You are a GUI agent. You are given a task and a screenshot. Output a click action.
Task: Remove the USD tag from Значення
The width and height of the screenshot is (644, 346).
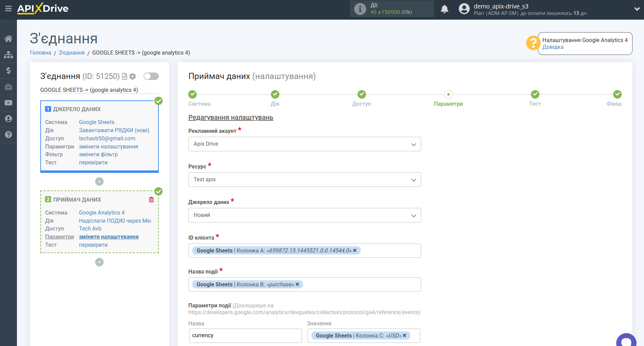click(405, 335)
